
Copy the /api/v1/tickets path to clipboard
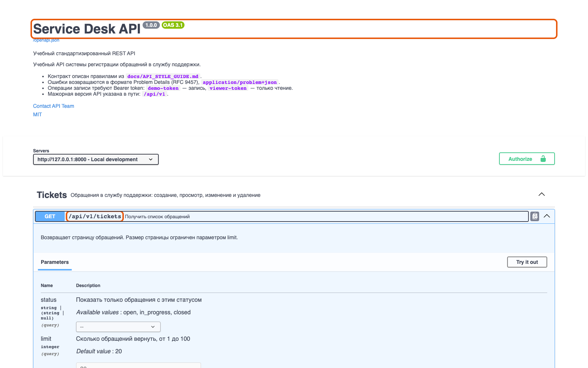(535, 216)
